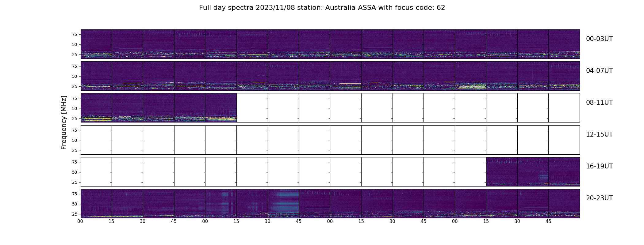The height and width of the screenshot is (245, 644).
Task: Click the '20-23UT' row label
Action: pyautogui.click(x=599, y=198)
